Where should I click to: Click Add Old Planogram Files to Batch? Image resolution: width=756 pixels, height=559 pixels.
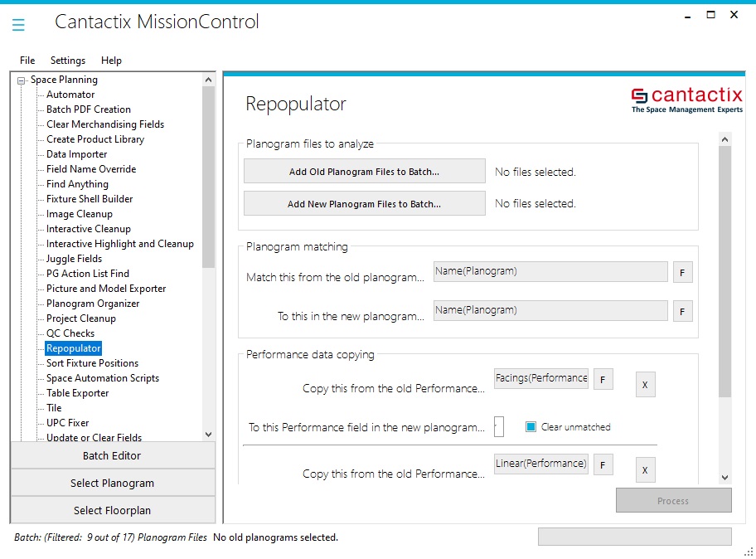(364, 172)
